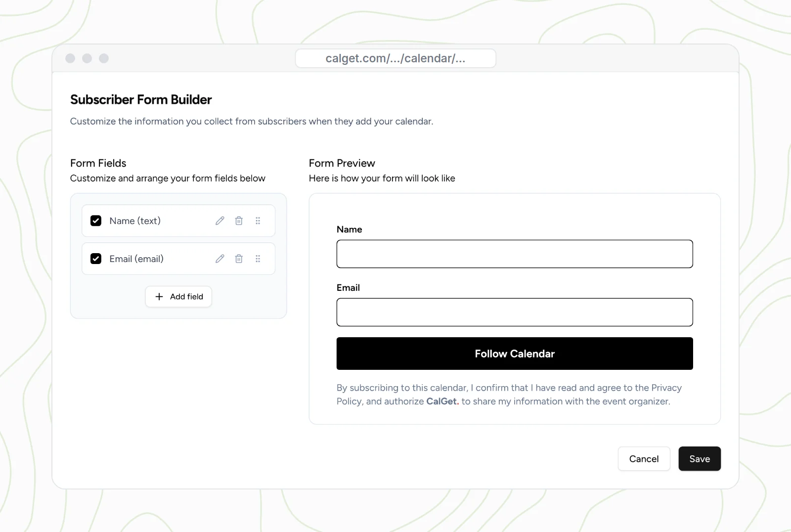The width and height of the screenshot is (791, 532).
Task: Edit the Email (email) field with pencil icon
Action: point(220,259)
